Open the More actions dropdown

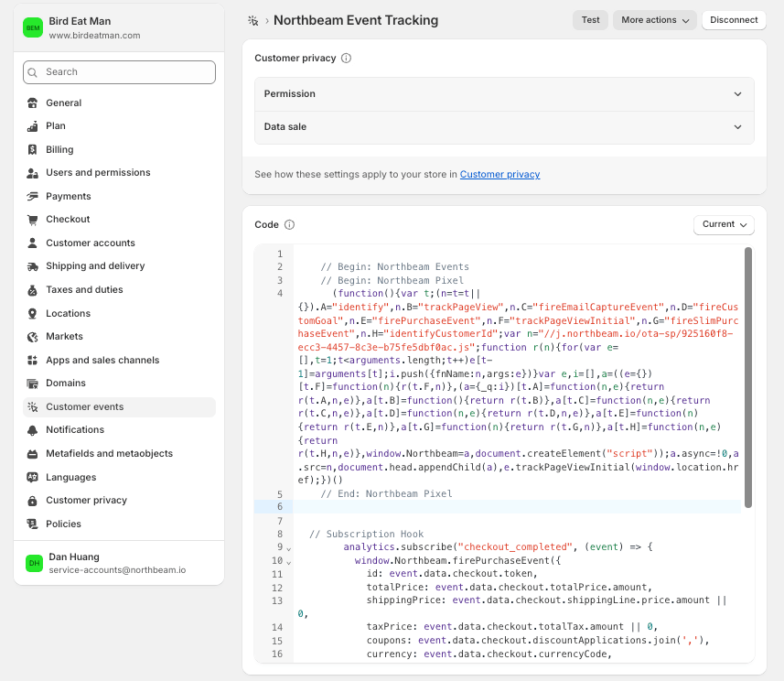click(654, 20)
